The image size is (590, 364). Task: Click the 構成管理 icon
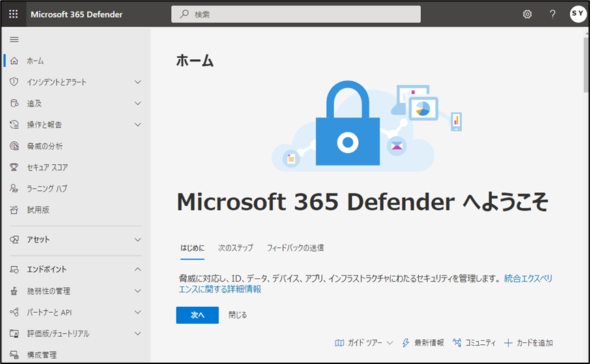coord(14,354)
